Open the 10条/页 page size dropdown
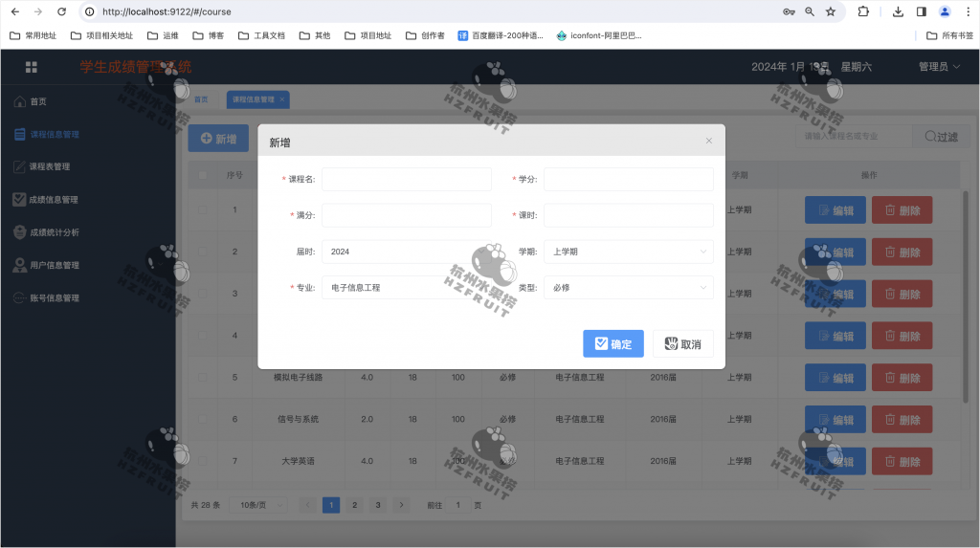 tap(258, 505)
